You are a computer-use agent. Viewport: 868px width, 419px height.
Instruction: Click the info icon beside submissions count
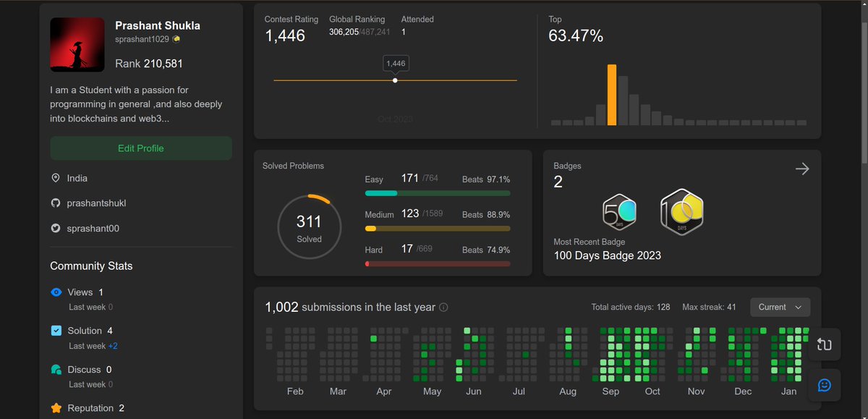tap(443, 308)
